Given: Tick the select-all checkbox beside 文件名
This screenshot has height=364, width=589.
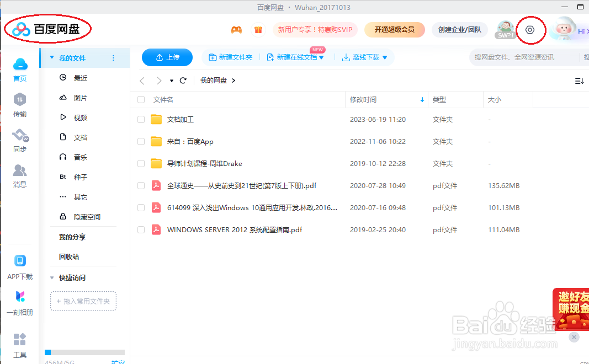Looking at the screenshot, I should (x=141, y=99).
